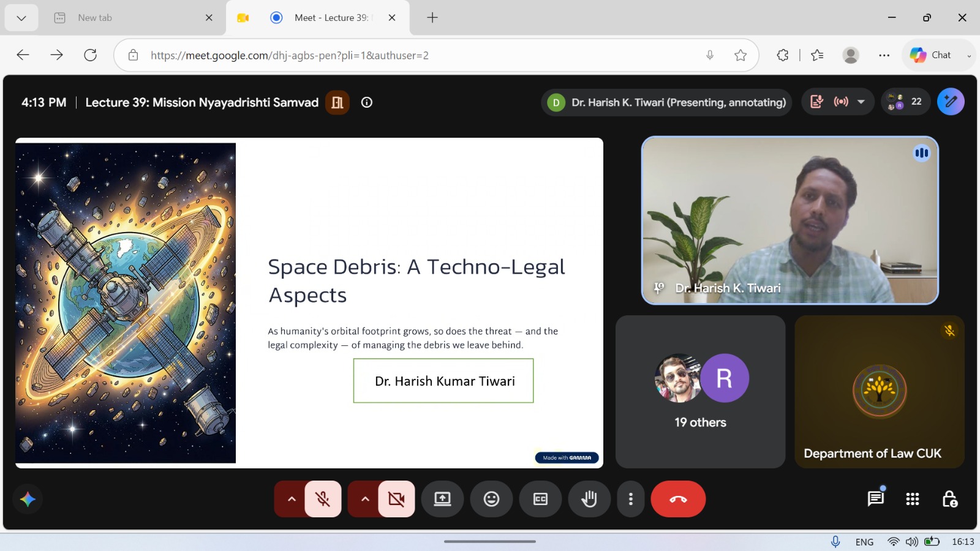
Task: Expand video settings chevron beside camera
Action: point(365,499)
